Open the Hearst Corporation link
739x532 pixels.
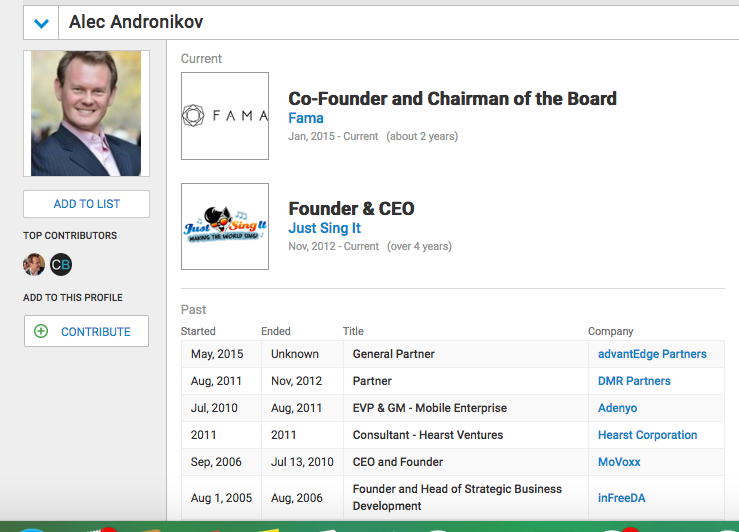(647, 435)
